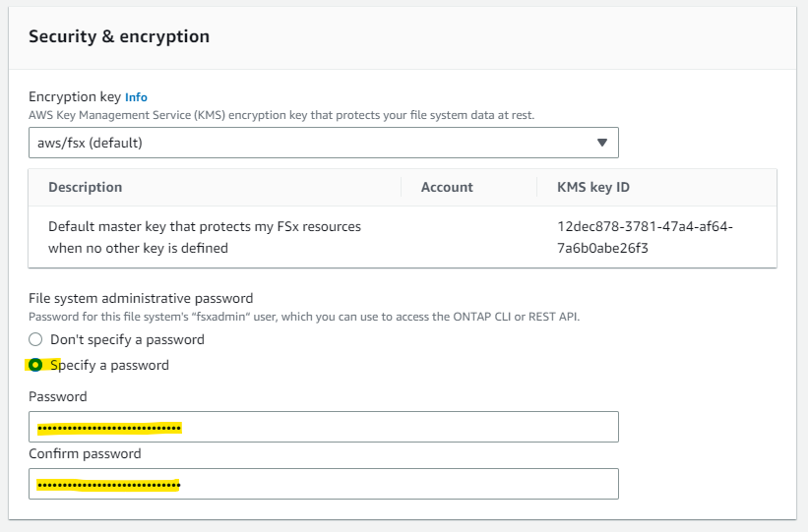Open the Encryption key Info link
808x532 pixels.
click(136, 97)
